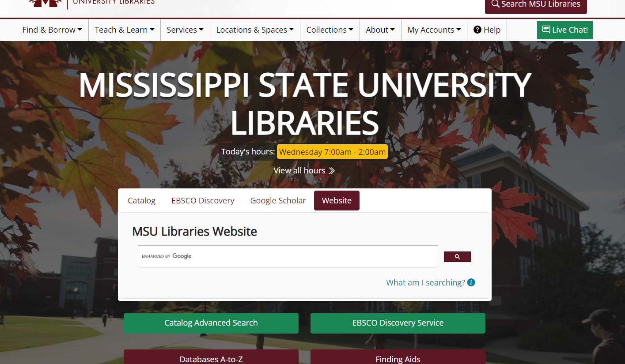
Task: Click the magnifier icon in Search MSU Libraries
Action: click(x=496, y=4)
